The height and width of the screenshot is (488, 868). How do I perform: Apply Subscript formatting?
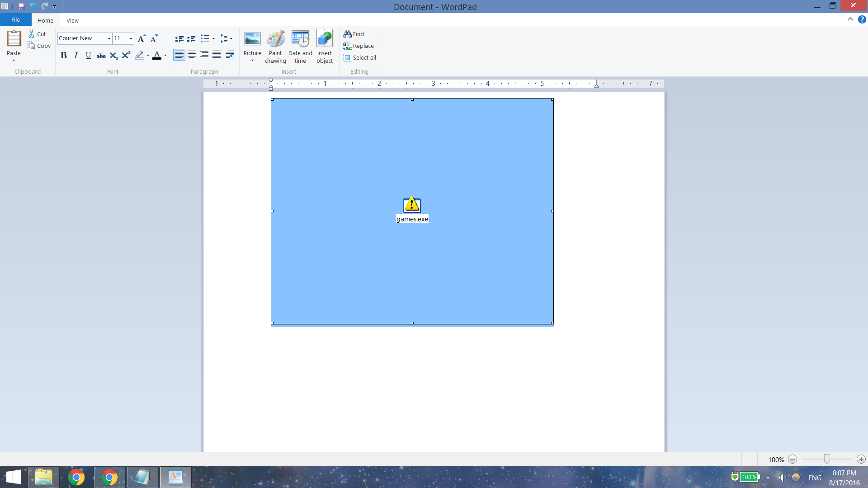click(113, 55)
